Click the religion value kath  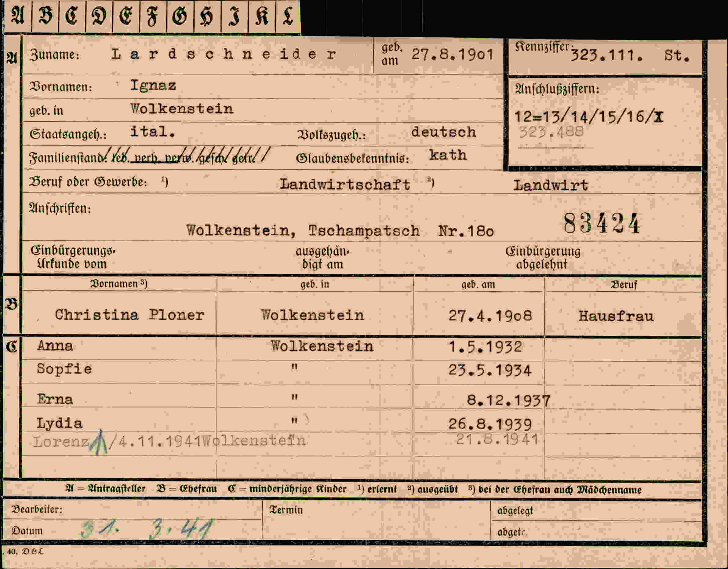click(x=448, y=155)
